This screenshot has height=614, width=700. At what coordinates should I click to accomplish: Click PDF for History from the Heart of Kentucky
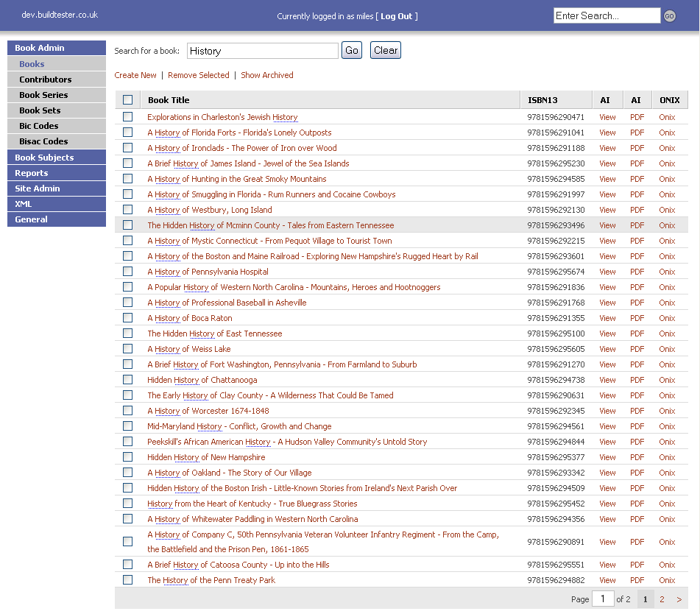pyautogui.click(x=637, y=504)
